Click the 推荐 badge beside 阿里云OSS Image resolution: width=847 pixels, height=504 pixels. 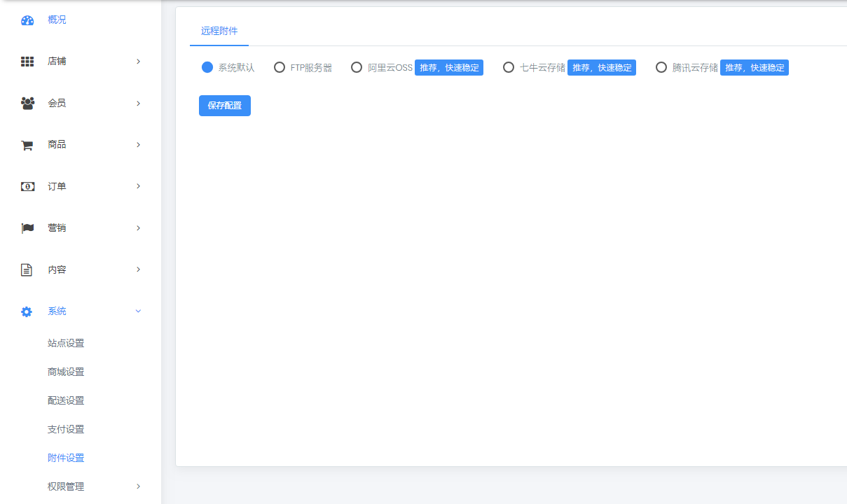(449, 68)
